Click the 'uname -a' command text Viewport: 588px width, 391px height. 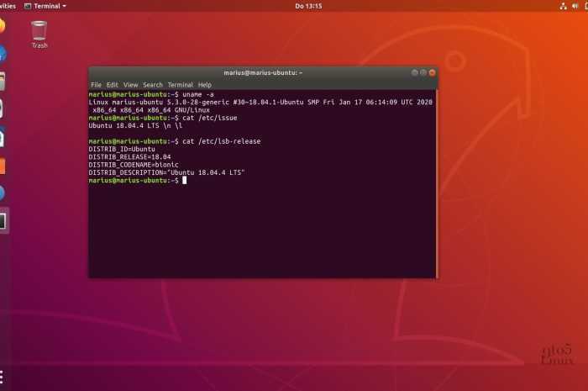pyautogui.click(x=198, y=94)
